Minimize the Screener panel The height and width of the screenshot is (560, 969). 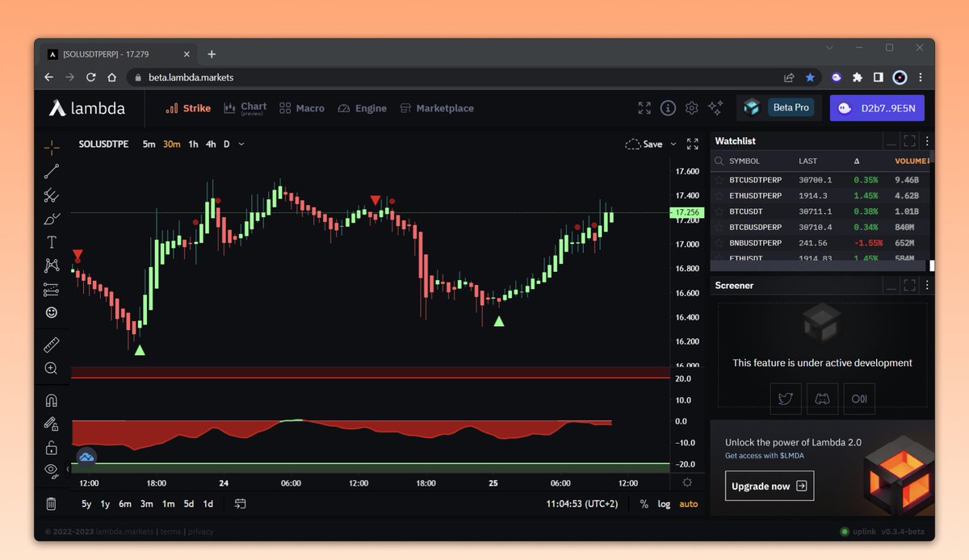[891, 286]
